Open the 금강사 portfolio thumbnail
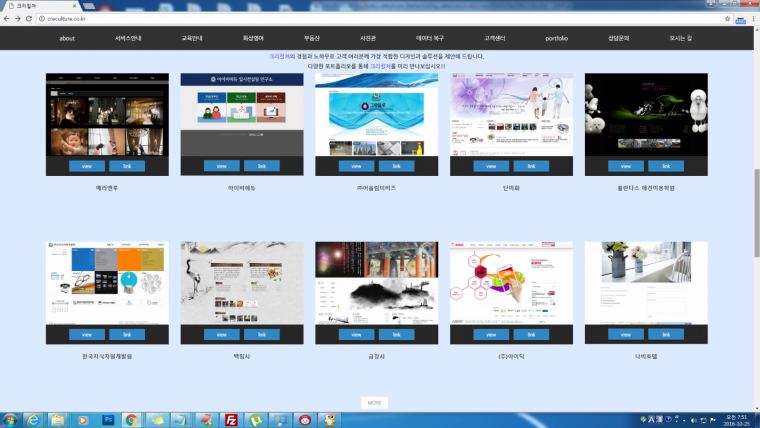 (x=377, y=283)
